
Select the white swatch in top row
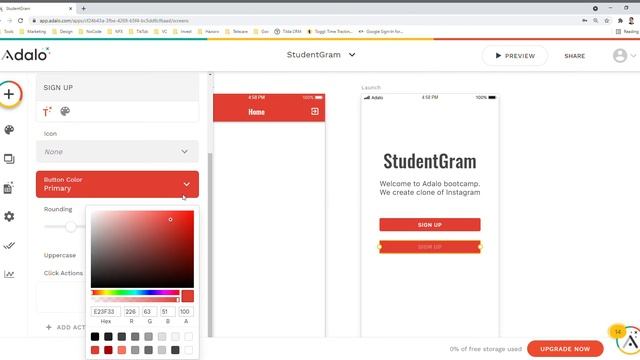click(189, 336)
